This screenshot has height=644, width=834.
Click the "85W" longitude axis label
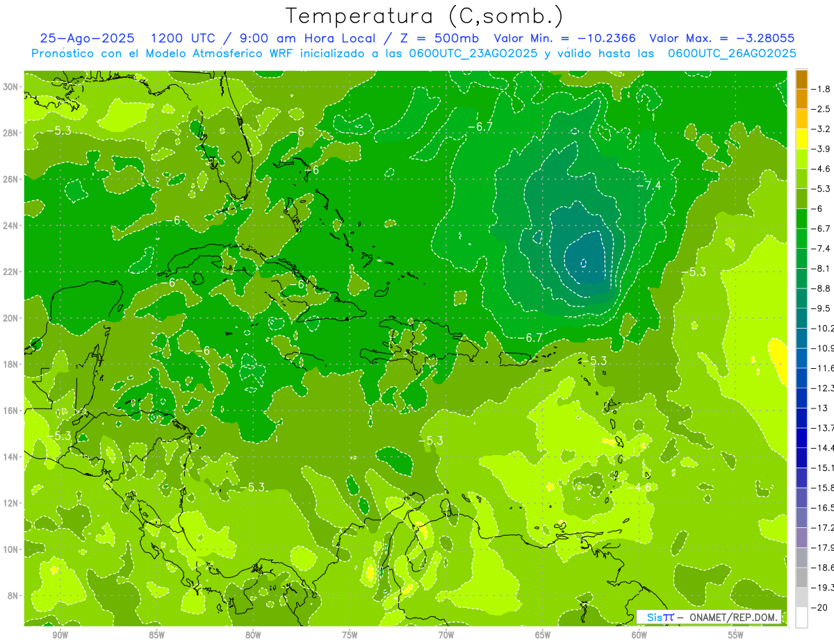(156, 634)
